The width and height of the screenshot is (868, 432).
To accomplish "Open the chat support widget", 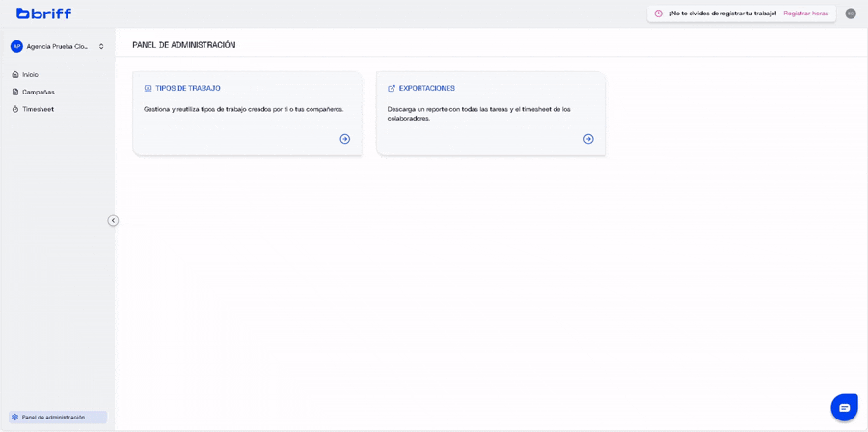I will tap(844, 408).
